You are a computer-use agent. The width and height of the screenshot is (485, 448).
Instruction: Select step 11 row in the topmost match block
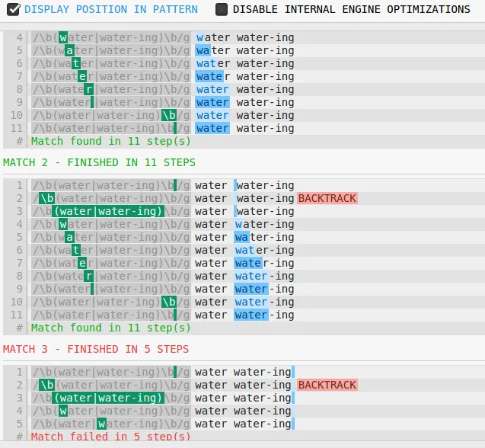coord(244,128)
